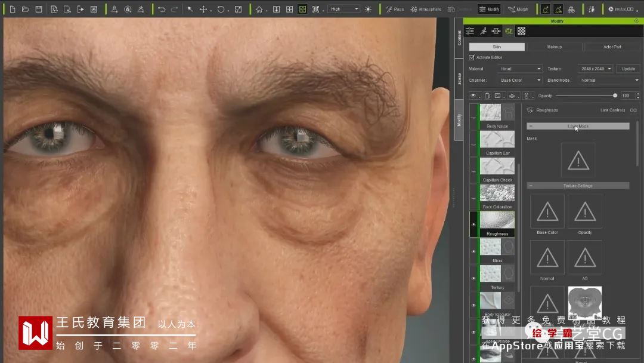Open the Material dropdown showing Head
Image resolution: width=644 pixels, height=363 pixels.
[520, 69]
